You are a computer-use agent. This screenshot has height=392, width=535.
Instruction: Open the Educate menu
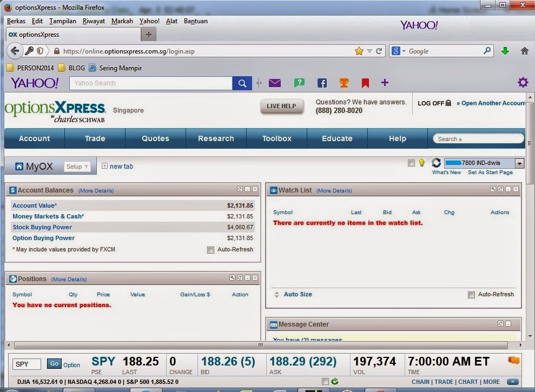coord(337,138)
